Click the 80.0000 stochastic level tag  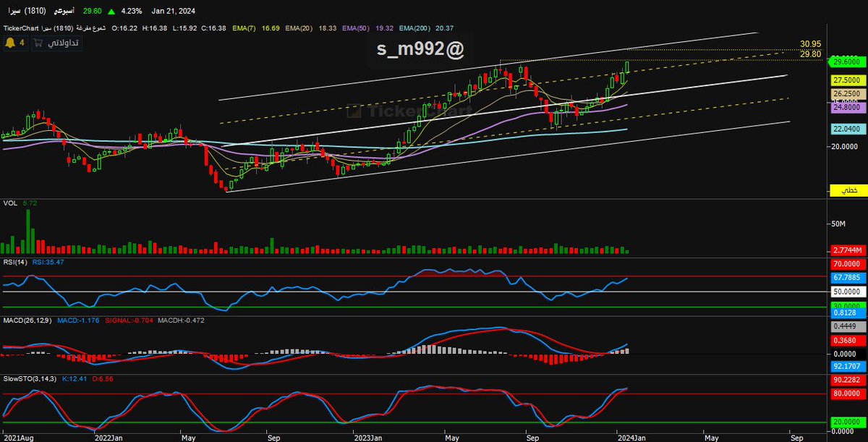tap(848, 394)
